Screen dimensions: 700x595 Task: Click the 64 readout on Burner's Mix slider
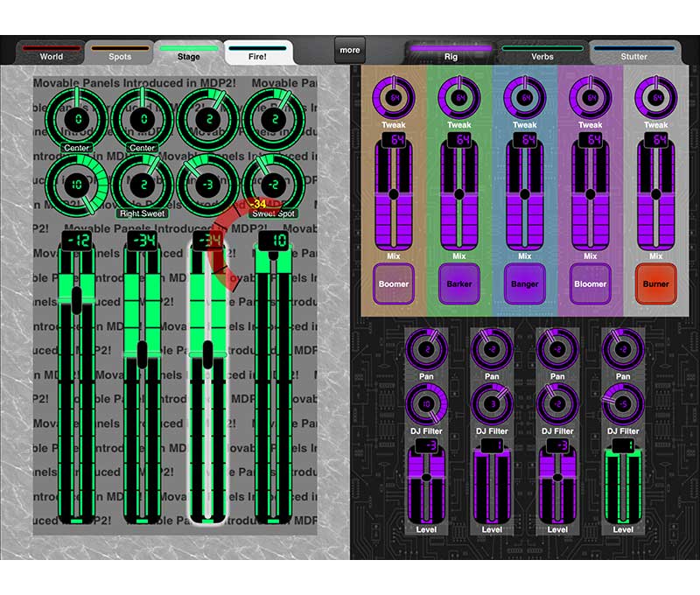pos(655,140)
